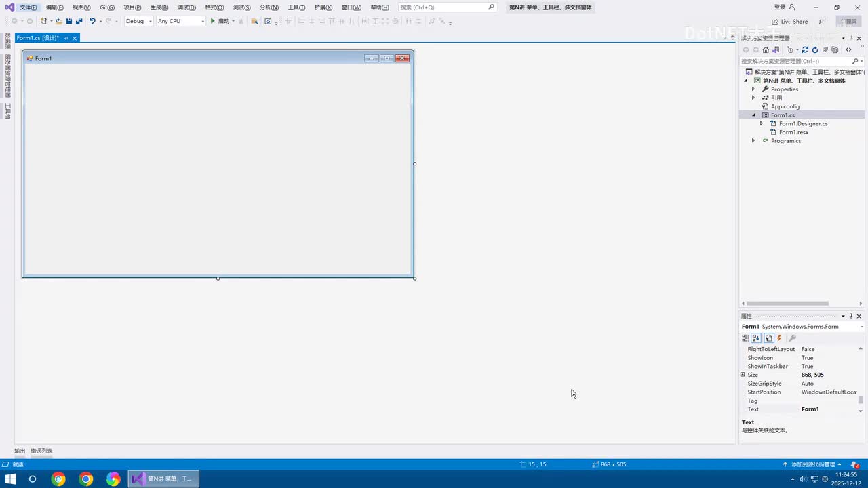The width and height of the screenshot is (868, 488).
Task: Toggle the Properties view button in Properties panel
Action: [768, 338]
